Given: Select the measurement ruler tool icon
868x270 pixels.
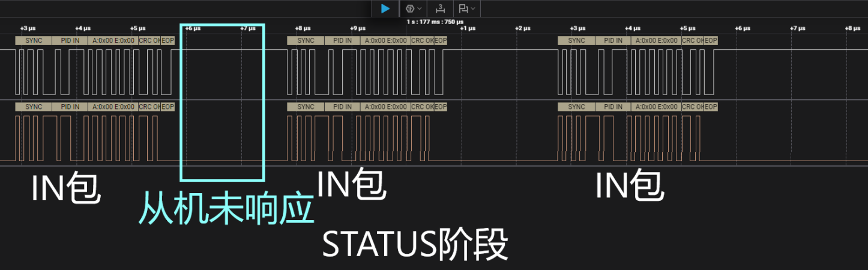Looking at the screenshot, I should (440, 8).
